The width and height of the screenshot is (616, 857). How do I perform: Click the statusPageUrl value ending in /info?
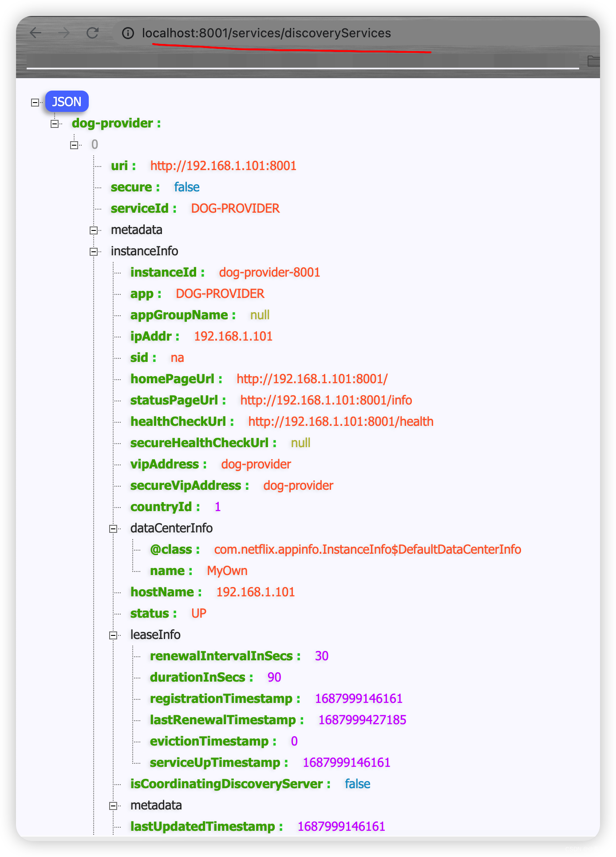(326, 400)
